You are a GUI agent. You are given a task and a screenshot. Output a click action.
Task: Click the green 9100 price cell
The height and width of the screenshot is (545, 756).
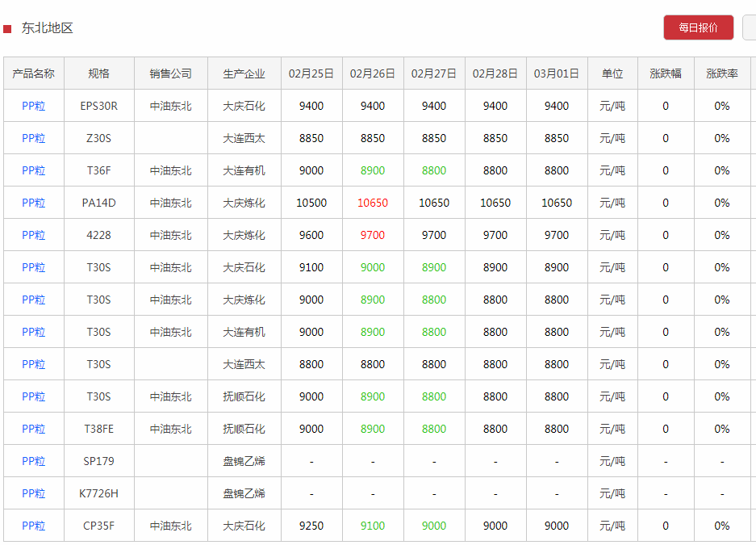click(x=373, y=526)
